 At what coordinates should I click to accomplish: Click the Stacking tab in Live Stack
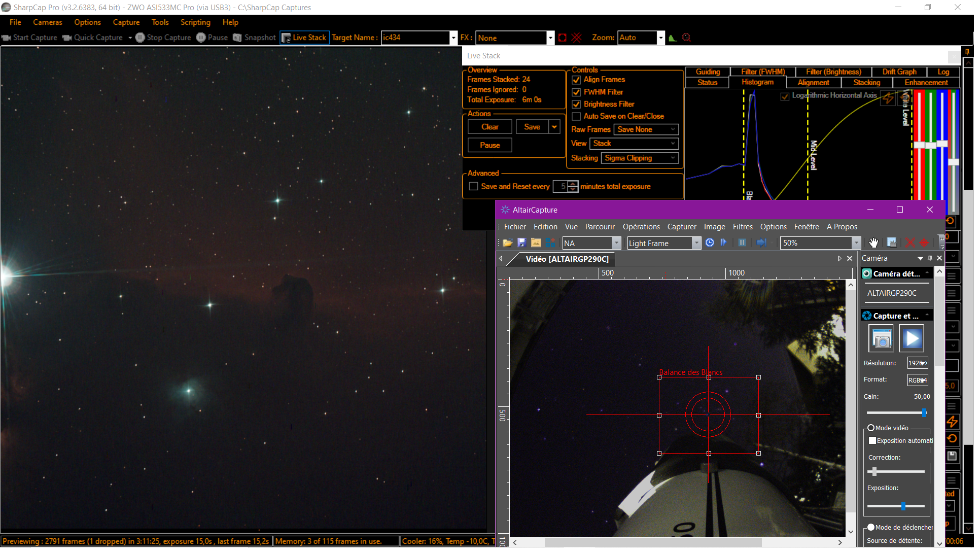pos(866,83)
